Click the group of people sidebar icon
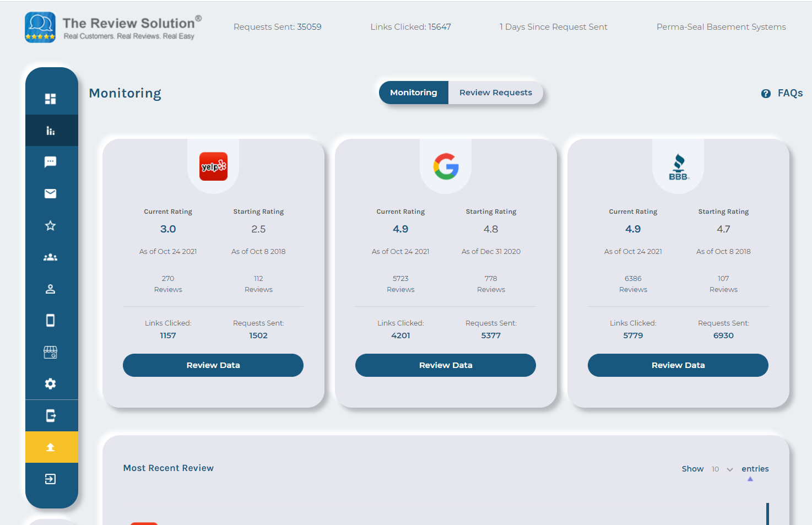This screenshot has height=525, width=812. click(51, 257)
